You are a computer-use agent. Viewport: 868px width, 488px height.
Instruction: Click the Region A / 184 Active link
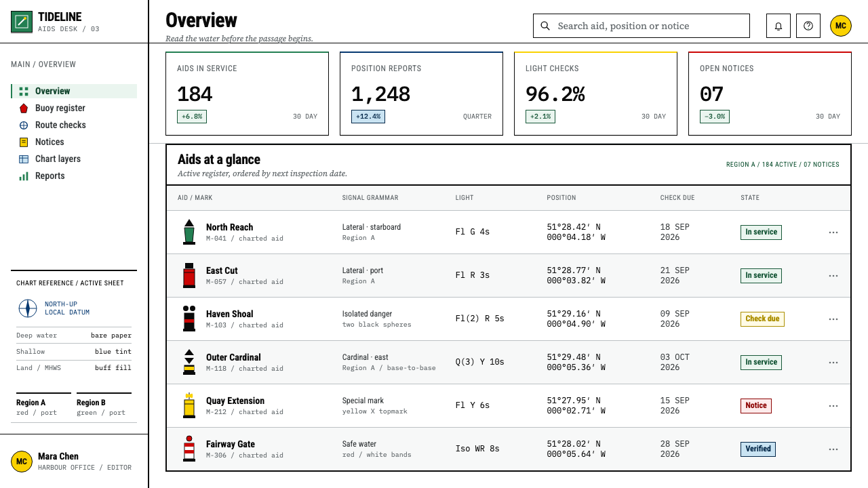tap(783, 165)
